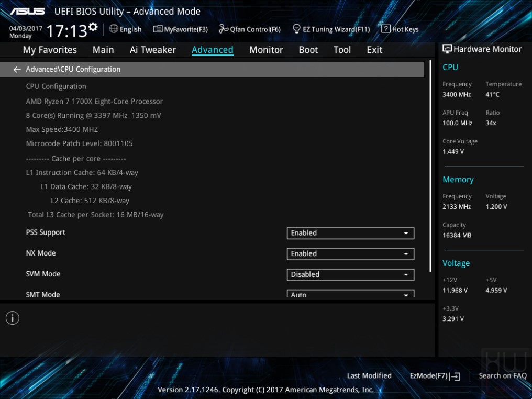Select the SVM Mode label
The image size is (532, 399).
43,274
